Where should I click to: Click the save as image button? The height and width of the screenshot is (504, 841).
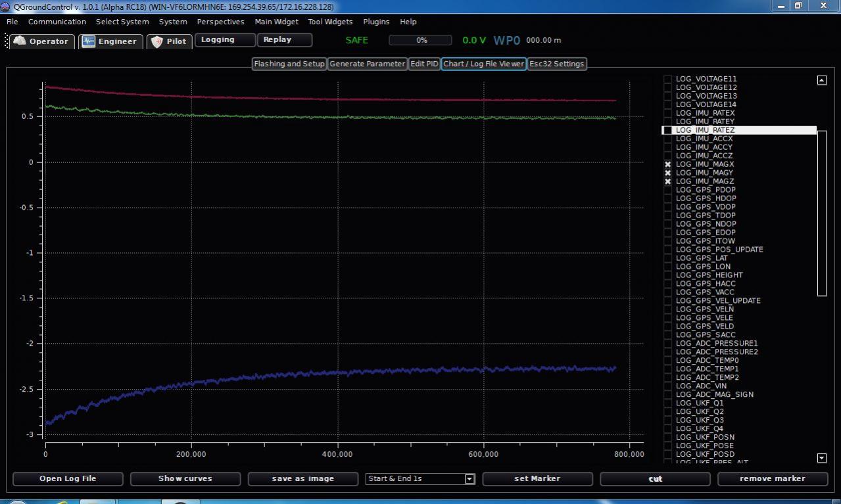point(302,479)
